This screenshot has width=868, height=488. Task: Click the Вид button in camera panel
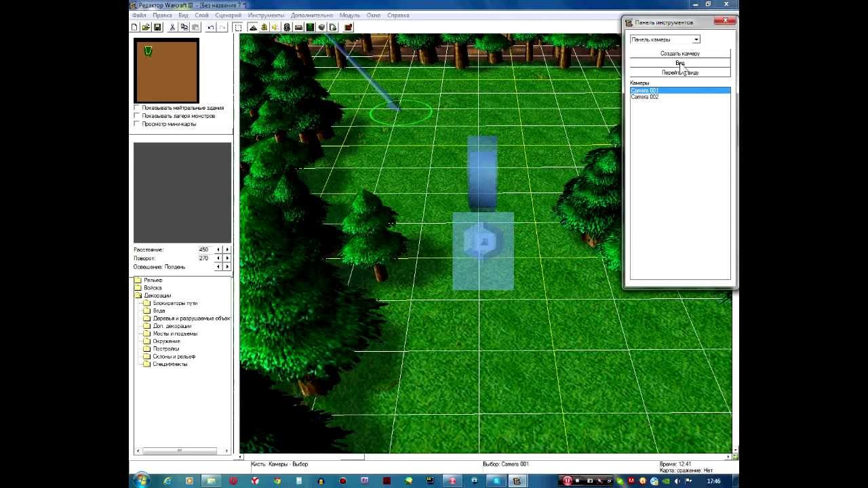680,63
